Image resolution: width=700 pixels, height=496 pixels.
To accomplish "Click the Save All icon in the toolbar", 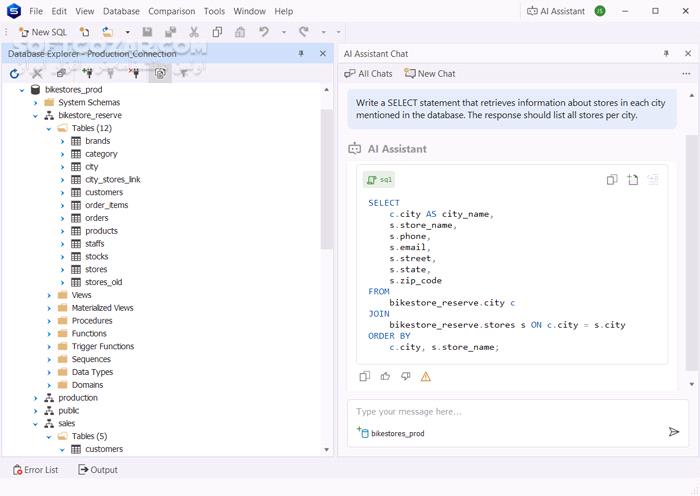I will click(x=170, y=32).
